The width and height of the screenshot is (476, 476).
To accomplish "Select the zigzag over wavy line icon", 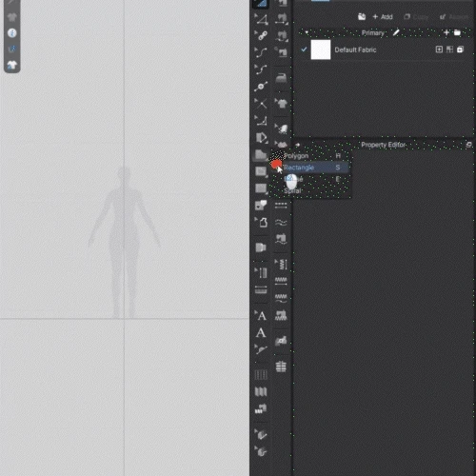I will [x=281, y=298].
